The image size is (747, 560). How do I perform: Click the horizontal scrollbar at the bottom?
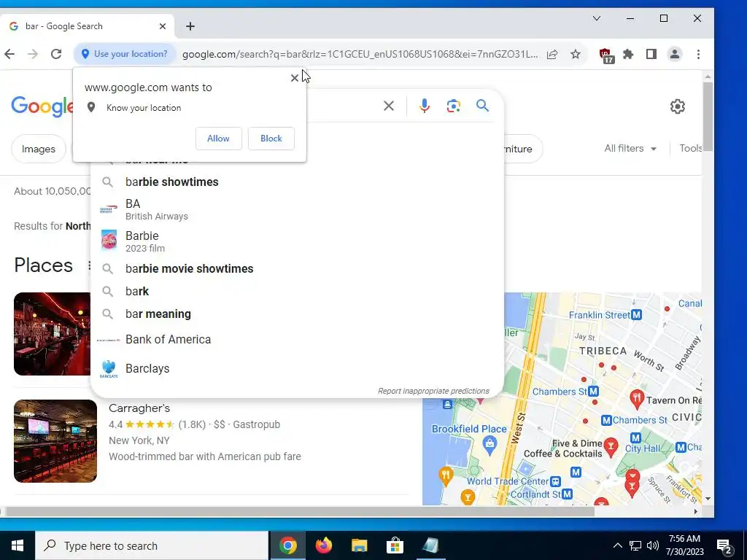298,512
